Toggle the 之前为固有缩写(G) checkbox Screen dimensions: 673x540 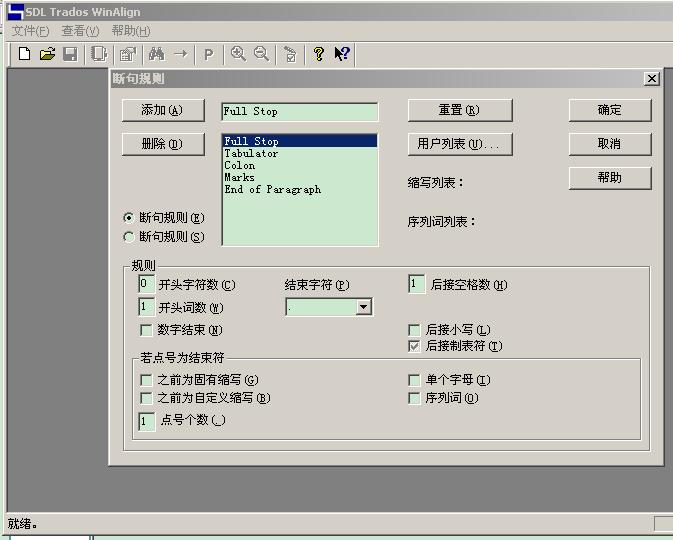pyautogui.click(x=146, y=380)
